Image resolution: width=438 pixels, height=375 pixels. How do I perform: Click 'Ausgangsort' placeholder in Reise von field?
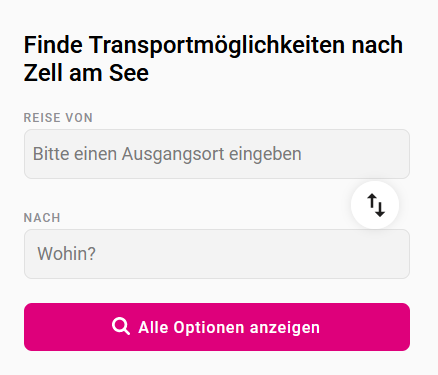173,155
